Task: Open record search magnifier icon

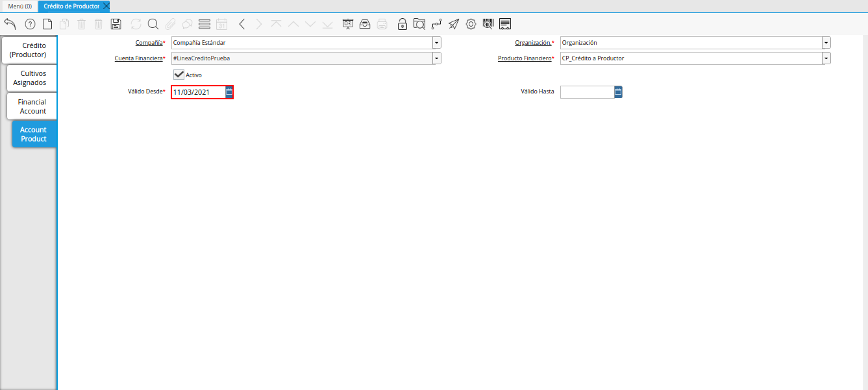Action: (153, 24)
